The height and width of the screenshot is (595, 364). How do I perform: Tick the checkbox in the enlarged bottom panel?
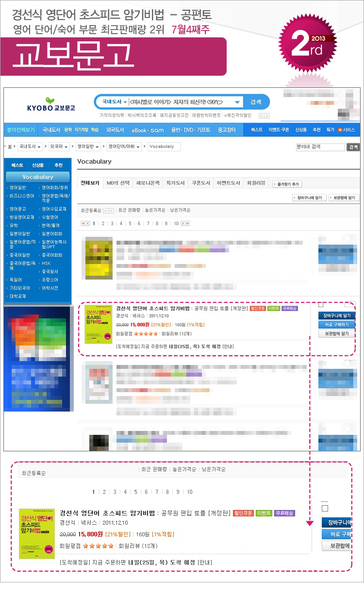click(x=325, y=508)
